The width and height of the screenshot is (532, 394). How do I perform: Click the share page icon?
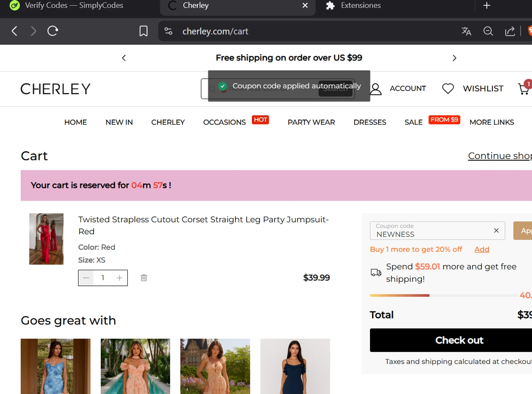click(510, 31)
